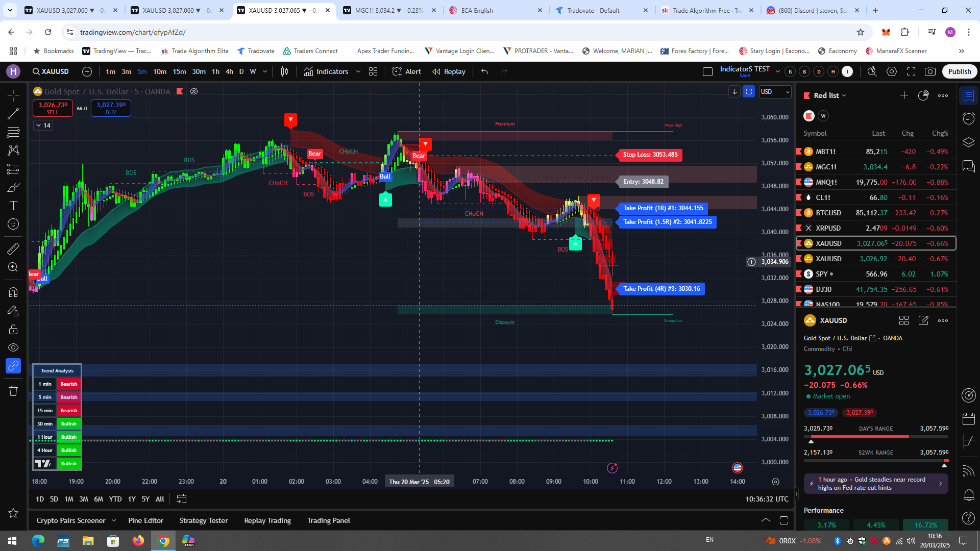
Task: Open chart settings via the gear icon
Action: (x=891, y=71)
